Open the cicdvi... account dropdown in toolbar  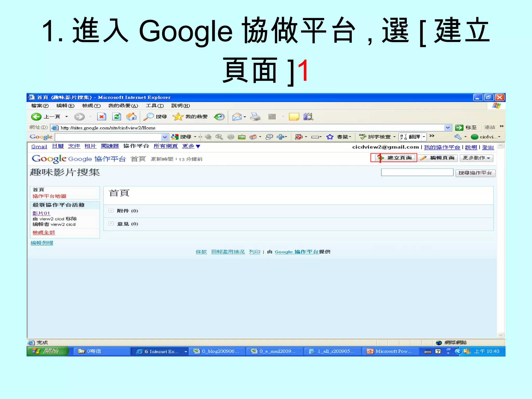click(x=486, y=137)
